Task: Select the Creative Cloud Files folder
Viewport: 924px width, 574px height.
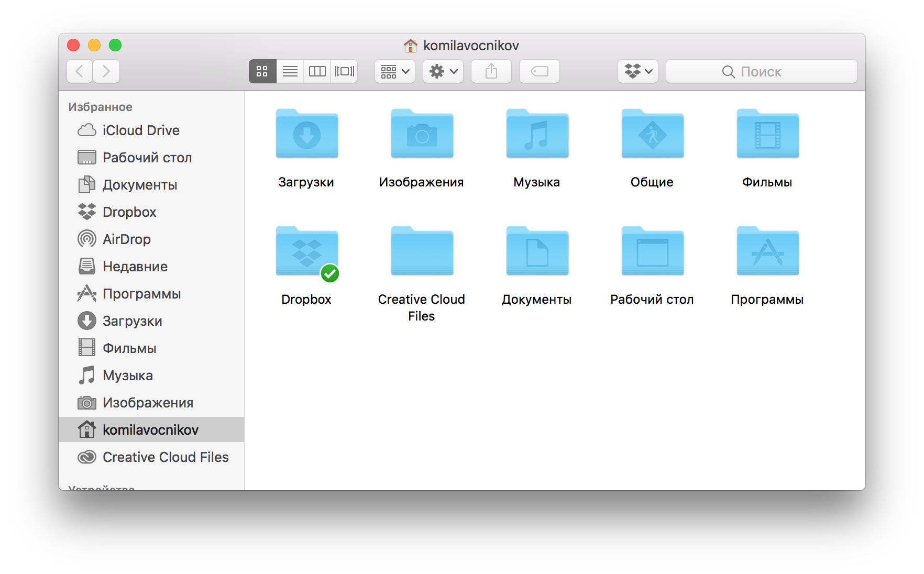Action: click(422, 251)
